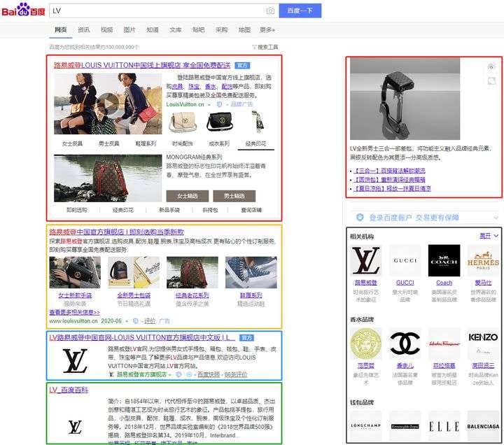Click the camera image search icon

coord(270,11)
